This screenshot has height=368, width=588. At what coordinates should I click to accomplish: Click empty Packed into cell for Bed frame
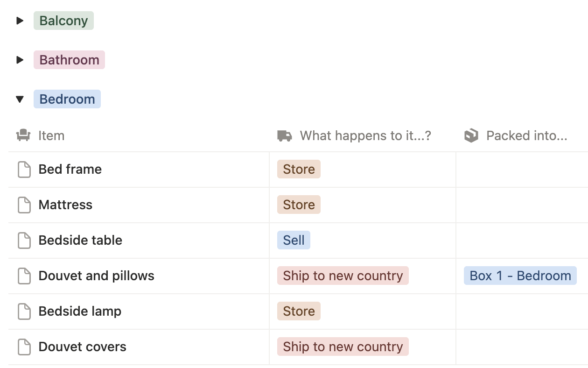522,169
